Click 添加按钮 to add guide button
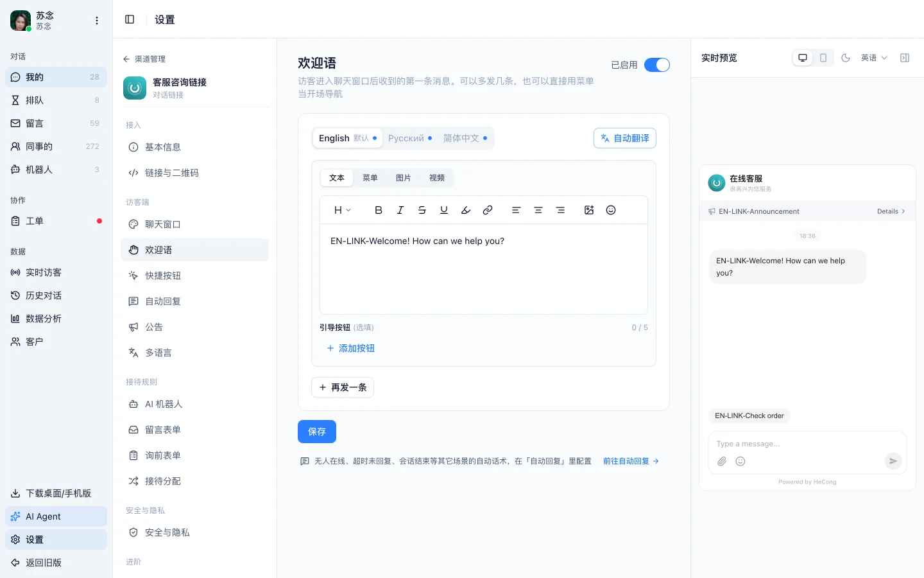Viewport: 924px width, 578px height. tap(350, 348)
